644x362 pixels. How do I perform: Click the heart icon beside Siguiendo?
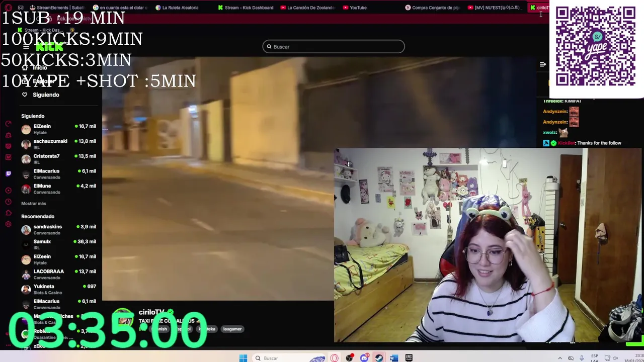25,95
